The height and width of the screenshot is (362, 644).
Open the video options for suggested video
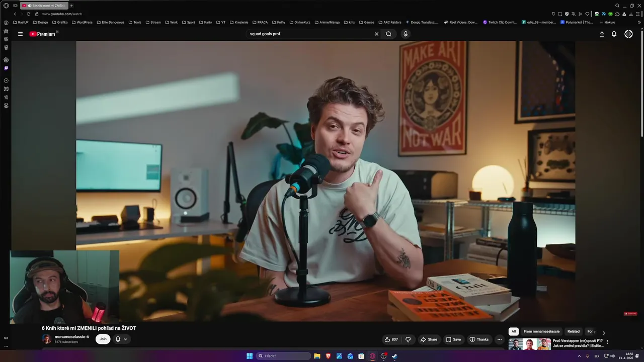pos(607,342)
